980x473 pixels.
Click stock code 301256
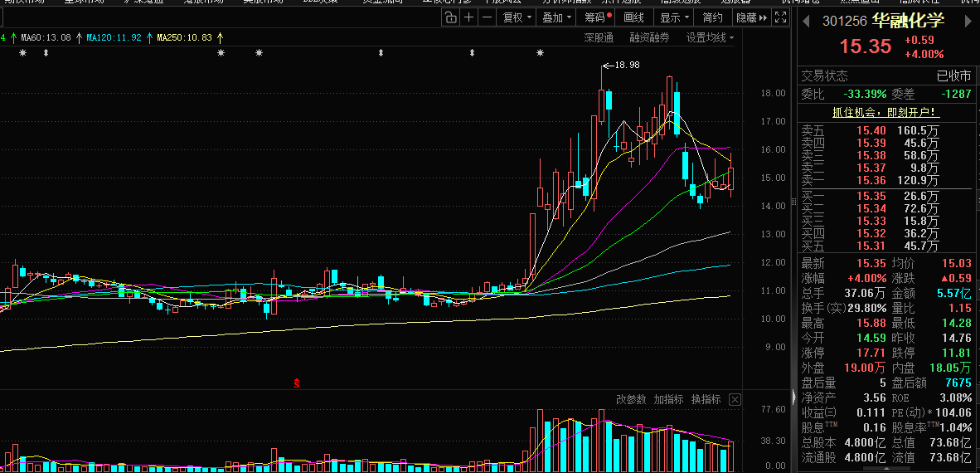point(844,22)
